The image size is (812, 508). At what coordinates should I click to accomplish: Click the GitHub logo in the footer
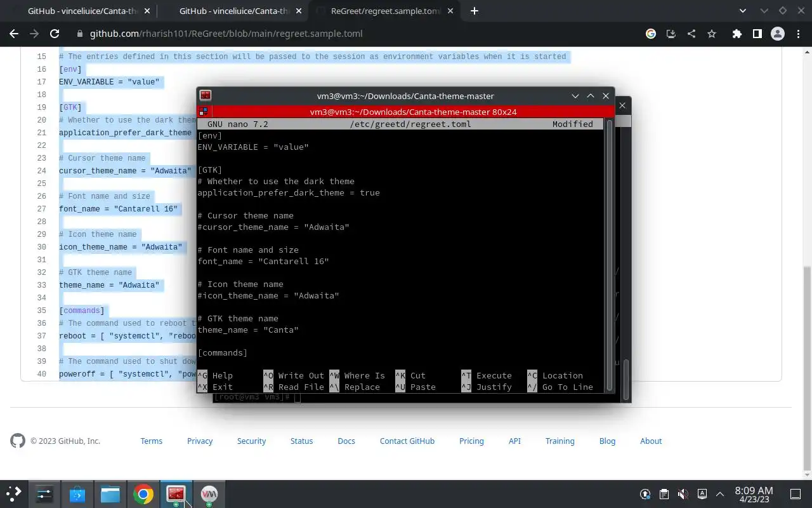18,441
